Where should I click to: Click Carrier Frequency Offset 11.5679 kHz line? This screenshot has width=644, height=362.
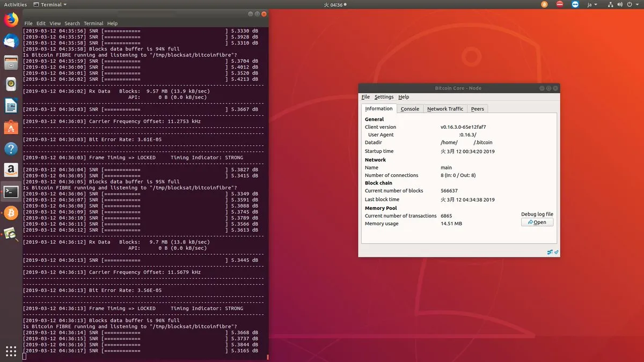pos(112,272)
